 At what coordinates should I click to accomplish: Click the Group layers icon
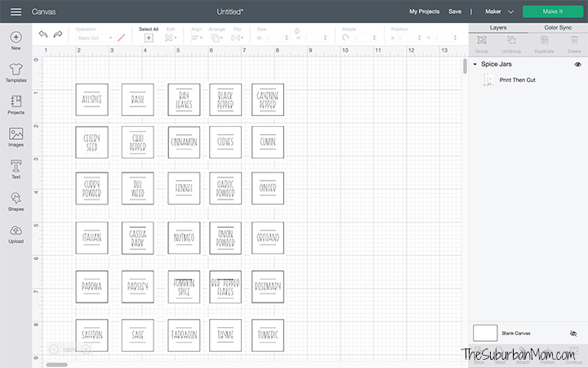(x=482, y=40)
